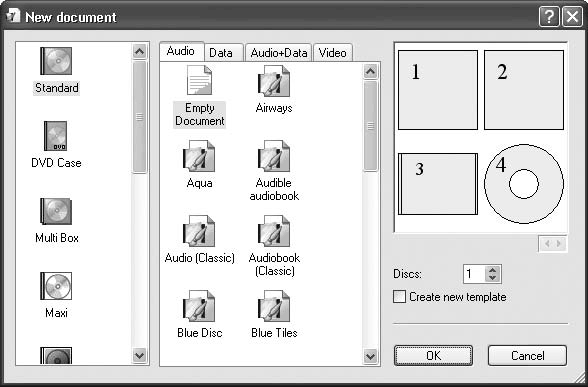Pick the Aqua template icon

[x=199, y=156]
